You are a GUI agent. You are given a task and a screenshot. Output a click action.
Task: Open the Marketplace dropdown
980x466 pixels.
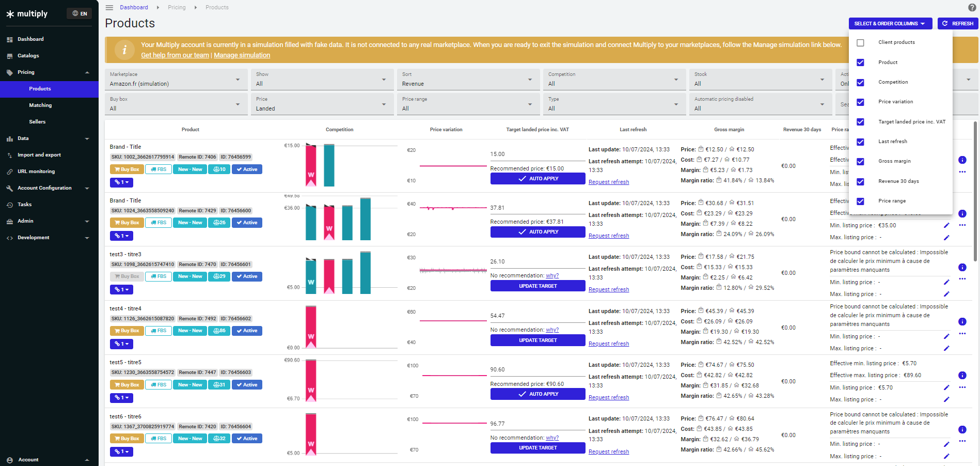(176, 80)
